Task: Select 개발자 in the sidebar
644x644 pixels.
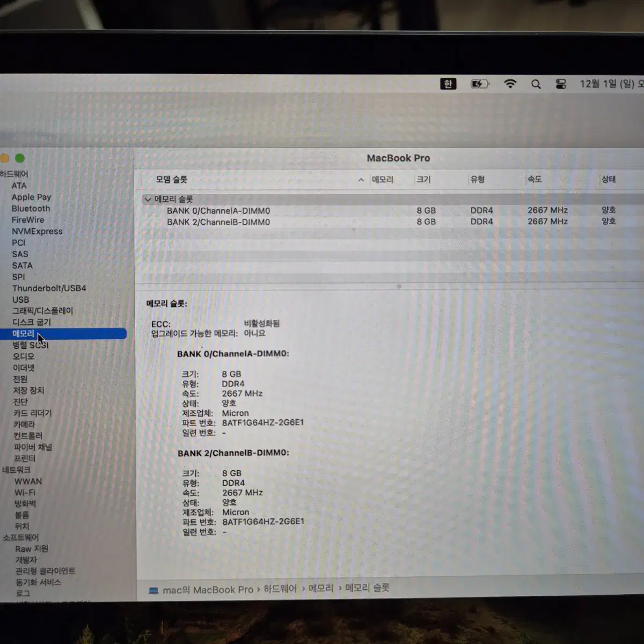Action: pyautogui.click(x=26, y=560)
